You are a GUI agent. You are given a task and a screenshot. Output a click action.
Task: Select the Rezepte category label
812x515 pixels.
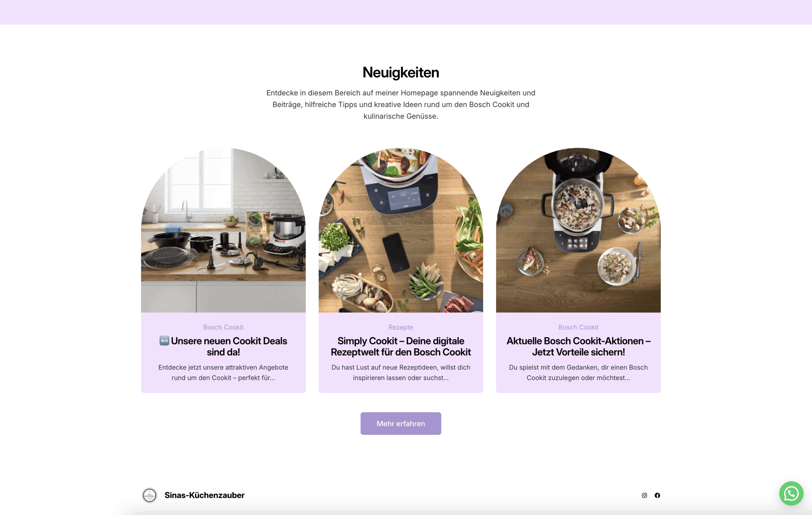(x=401, y=327)
